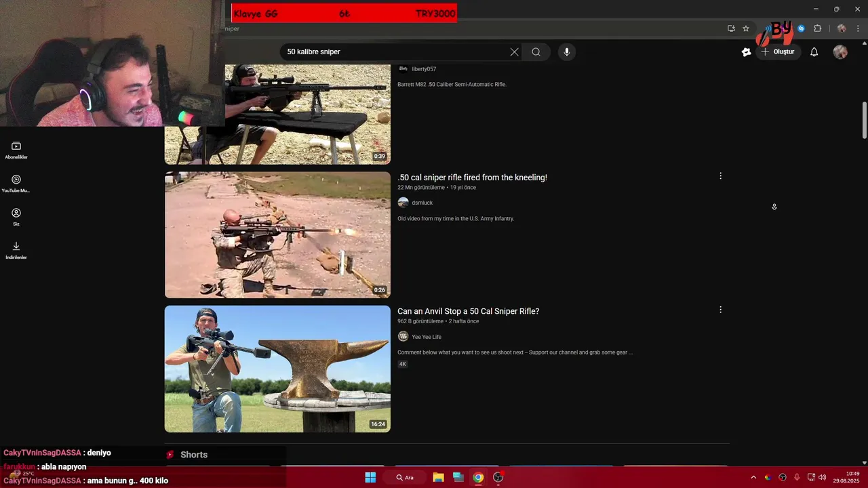868x488 pixels.
Task: Open YouTube notifications bell
Action: pos(814,52)
